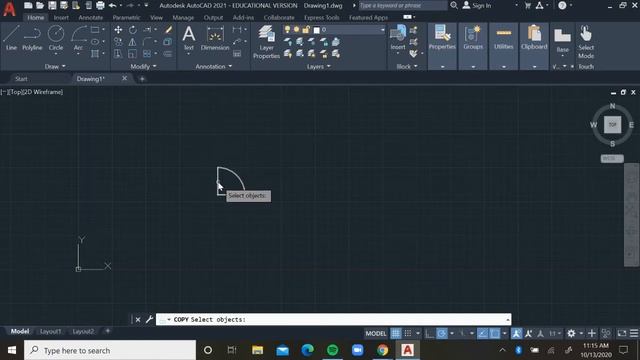Expand the Properties panel
Screen dimensions: 640x360
point(442,67)
